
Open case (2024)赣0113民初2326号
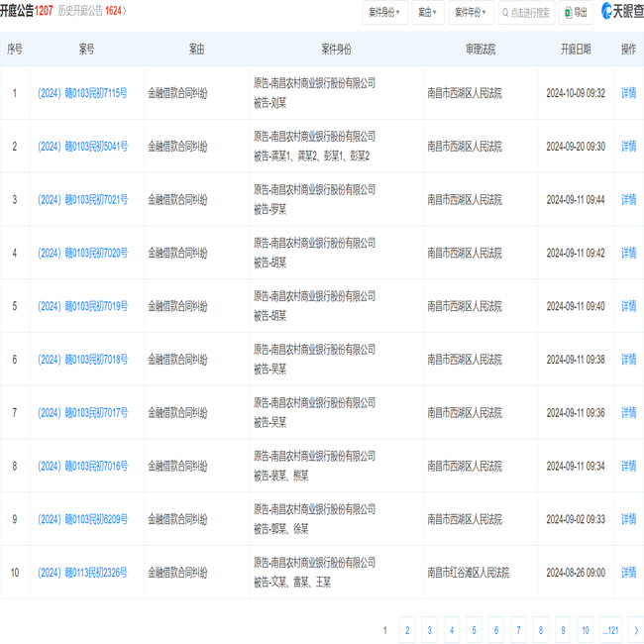pos(82,572)
